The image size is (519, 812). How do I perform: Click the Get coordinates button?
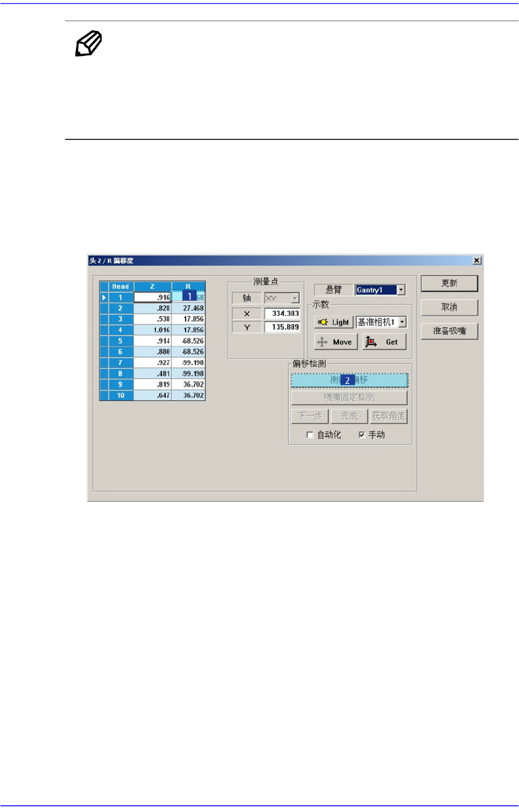click(x=384, y=342)
